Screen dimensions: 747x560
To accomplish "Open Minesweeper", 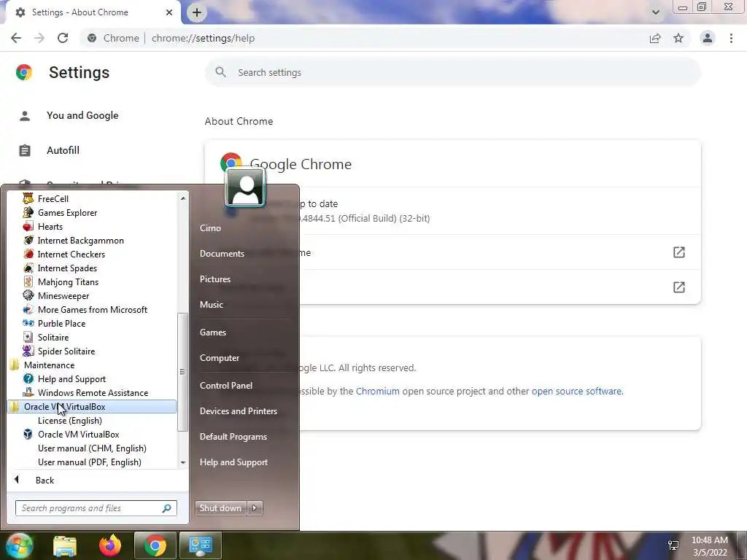I will click(x=63, y=295).
